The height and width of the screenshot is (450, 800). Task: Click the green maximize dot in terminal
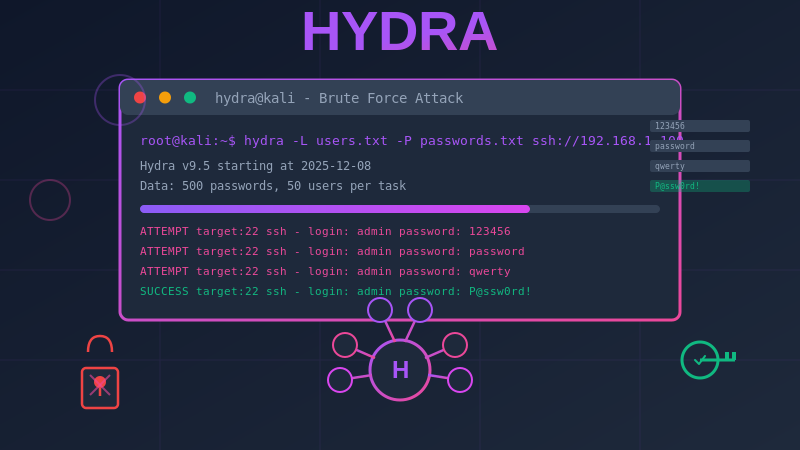[190, 97]
